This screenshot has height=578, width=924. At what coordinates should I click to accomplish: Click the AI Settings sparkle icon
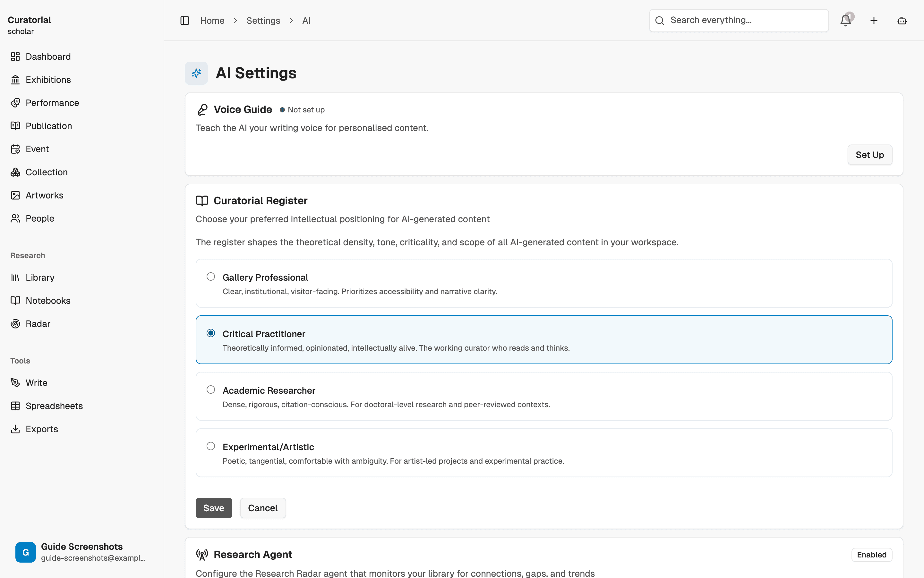click(x=196, y=73)
